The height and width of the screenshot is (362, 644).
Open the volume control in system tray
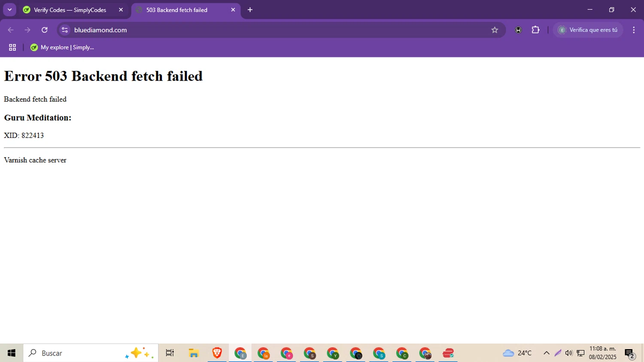(x=569, y=353)
